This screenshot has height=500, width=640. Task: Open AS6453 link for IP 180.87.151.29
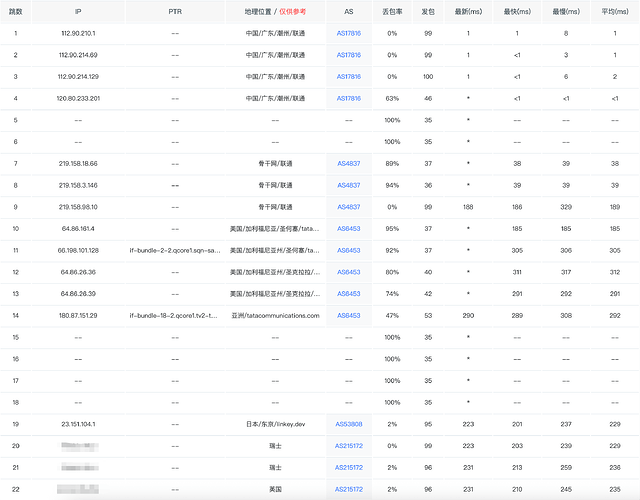click(349, 316)
